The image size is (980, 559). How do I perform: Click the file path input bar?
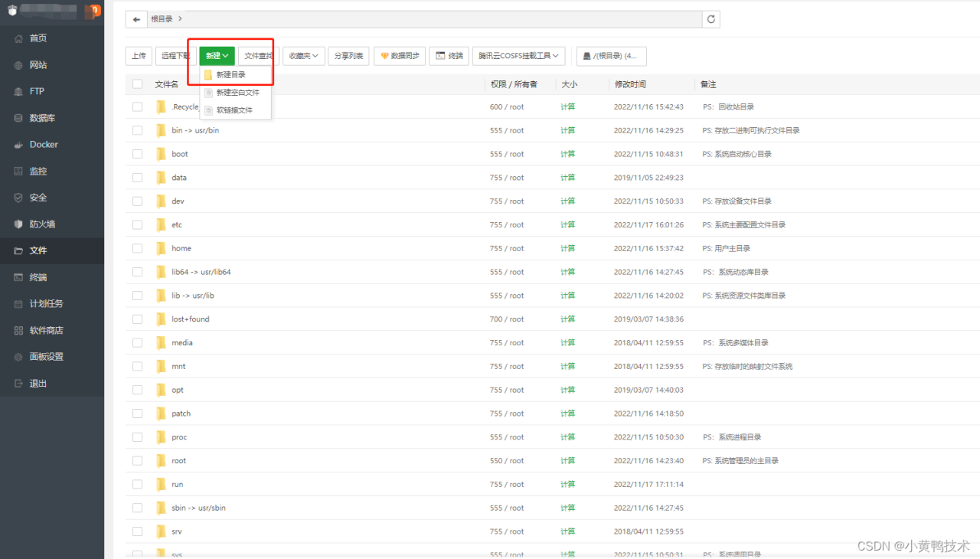444,19
